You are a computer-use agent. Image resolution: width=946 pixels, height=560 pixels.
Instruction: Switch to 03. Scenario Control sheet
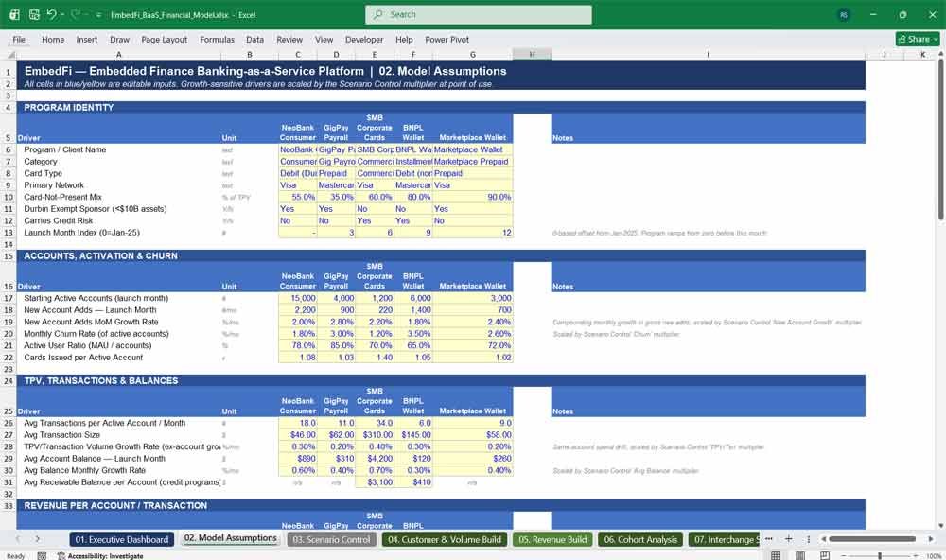[331, 539]
